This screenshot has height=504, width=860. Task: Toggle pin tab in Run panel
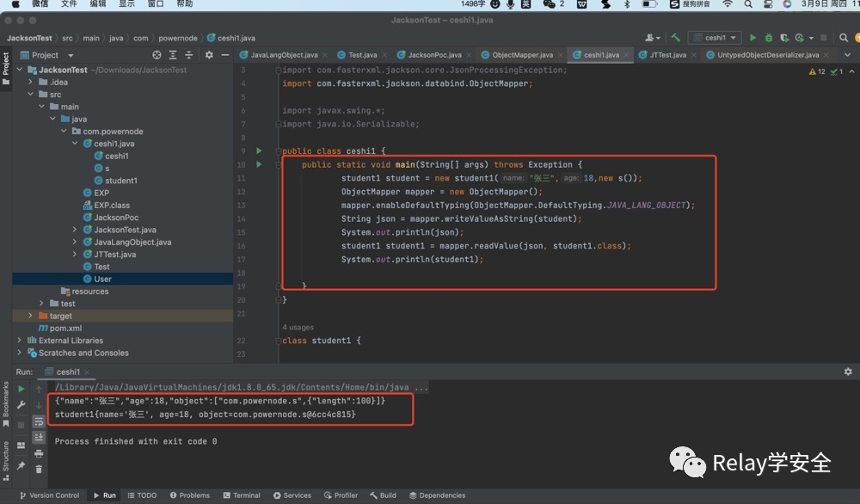21,465
